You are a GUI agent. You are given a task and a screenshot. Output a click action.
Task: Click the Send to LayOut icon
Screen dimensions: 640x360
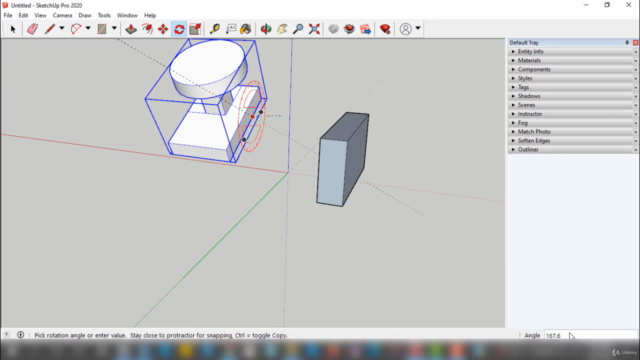pos(365,29)
